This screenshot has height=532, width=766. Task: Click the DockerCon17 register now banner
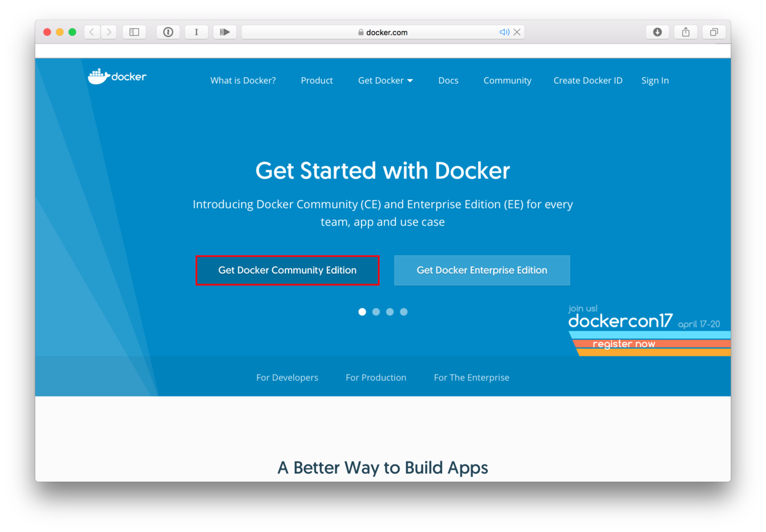(649, 331)
